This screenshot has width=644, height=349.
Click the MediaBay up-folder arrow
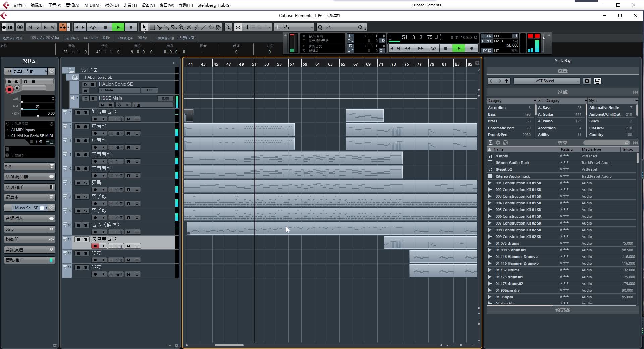coord(506,81)
